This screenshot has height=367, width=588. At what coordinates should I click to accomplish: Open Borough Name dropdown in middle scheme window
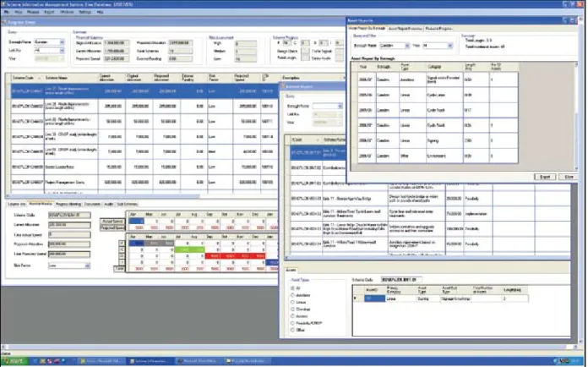[x=340, y=107]
